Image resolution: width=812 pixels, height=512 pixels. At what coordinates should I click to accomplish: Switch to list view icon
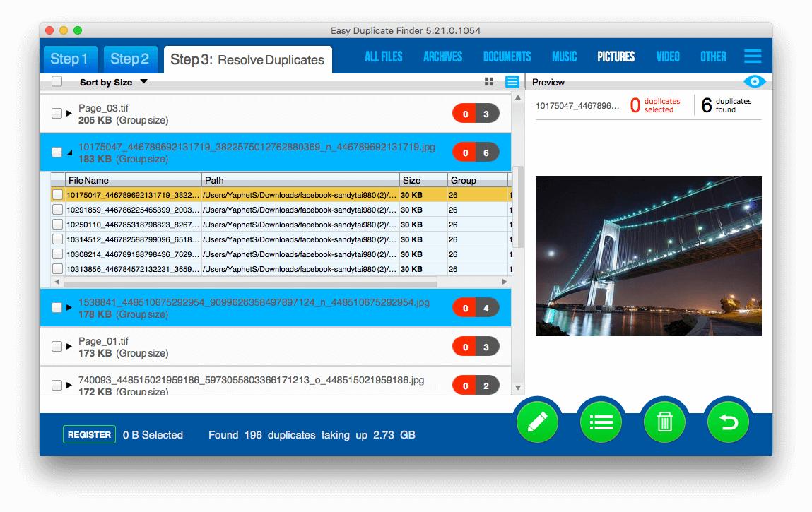[512, 82]
